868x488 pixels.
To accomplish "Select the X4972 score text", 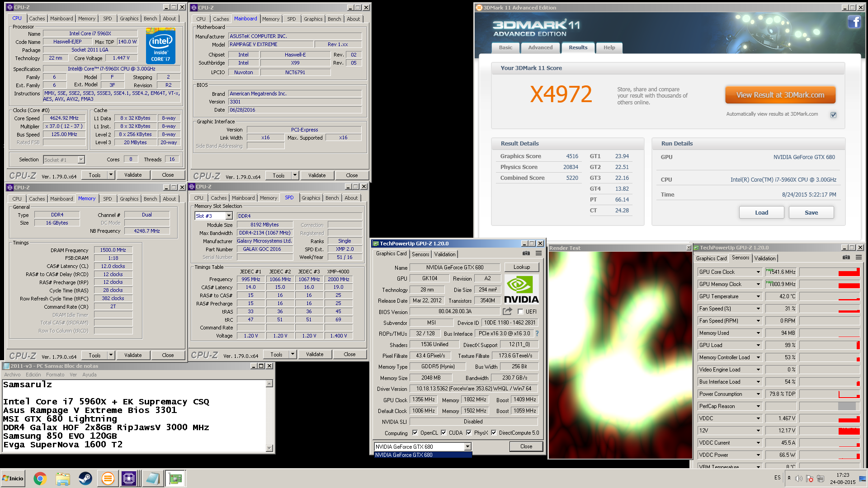I will click(561, 94).
